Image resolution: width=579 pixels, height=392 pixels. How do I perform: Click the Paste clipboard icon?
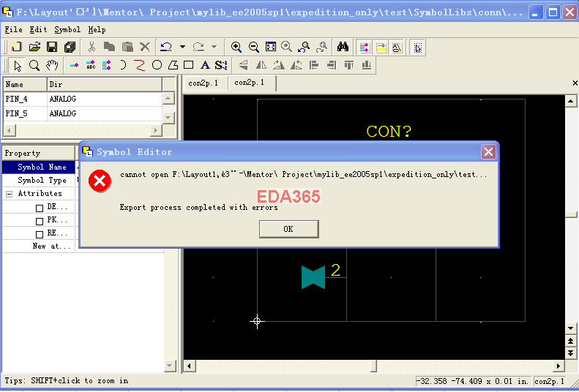click(x=127, y=47)
